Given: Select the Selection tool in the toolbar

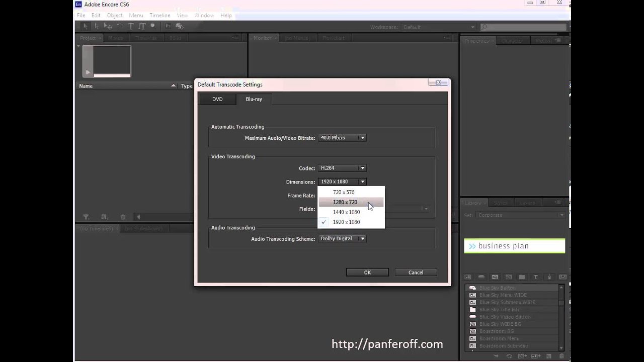Looking at the screenshot, I should pos(85,26).
